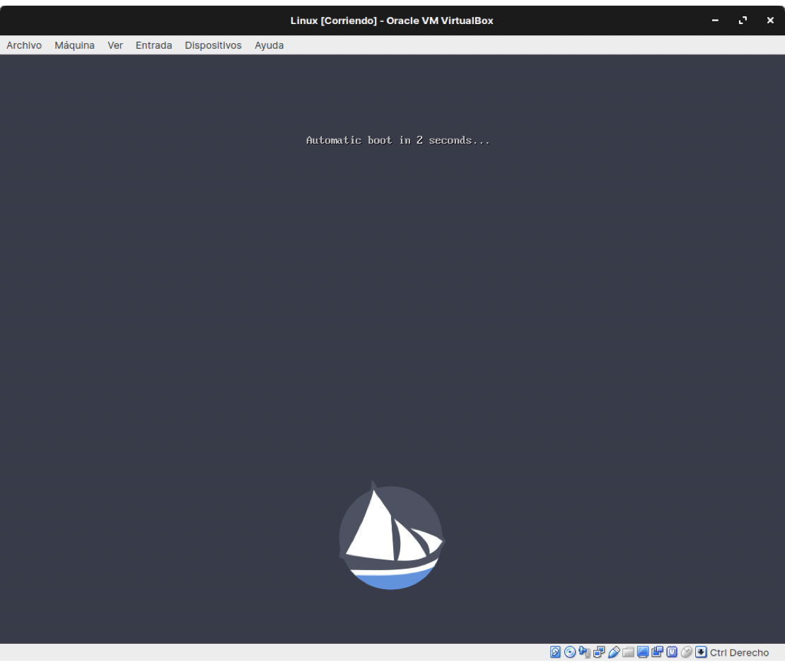Open the Dispositivos menu
The width and height of the screenshot is (785, 672).
point(214,45)
